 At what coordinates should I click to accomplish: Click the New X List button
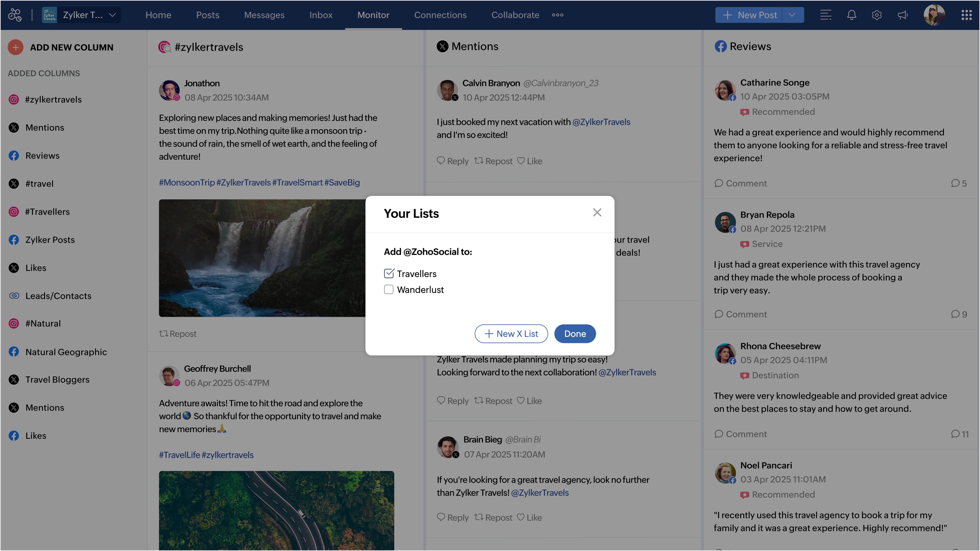[x=511, y=333]
